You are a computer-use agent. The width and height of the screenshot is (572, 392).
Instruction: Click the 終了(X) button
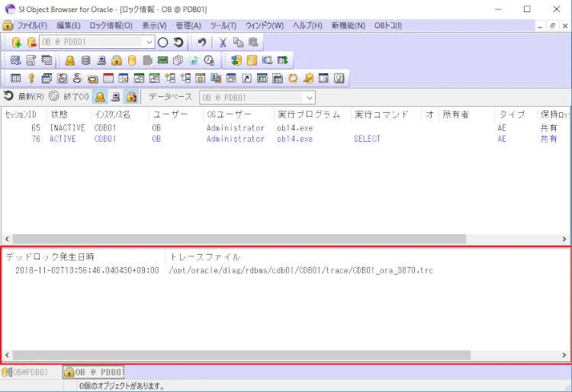coord(69,97)
